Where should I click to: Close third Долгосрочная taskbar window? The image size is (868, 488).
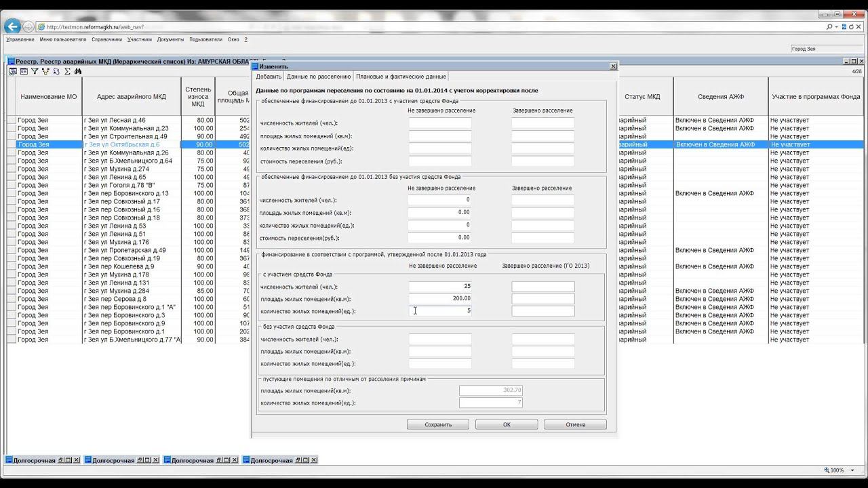[234, 460]
